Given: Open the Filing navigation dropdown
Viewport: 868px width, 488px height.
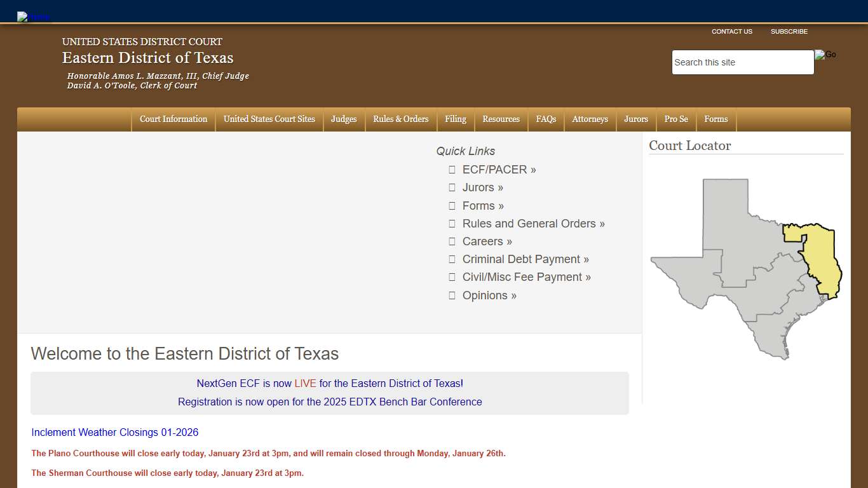Looking at the screenshot, I should pos(455,119).
